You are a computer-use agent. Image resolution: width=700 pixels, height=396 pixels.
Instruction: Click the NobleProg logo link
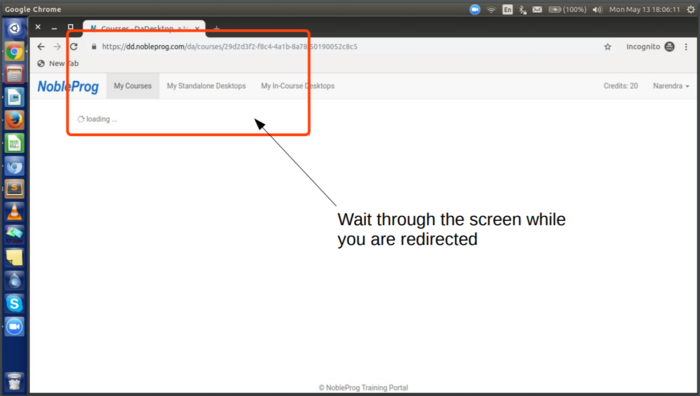point(68,86)
